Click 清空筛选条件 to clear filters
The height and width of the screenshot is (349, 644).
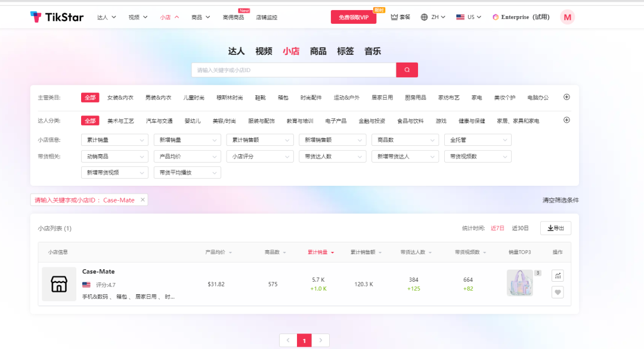pos(560,200)
